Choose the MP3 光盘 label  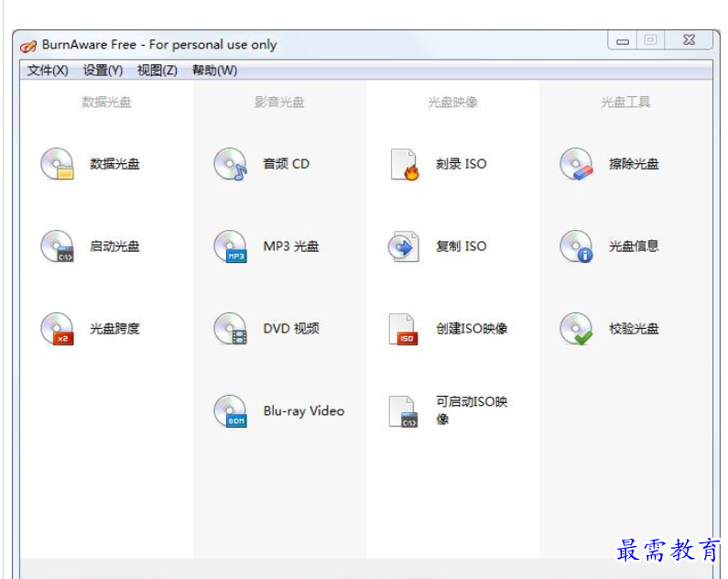(x=291, y=246)
